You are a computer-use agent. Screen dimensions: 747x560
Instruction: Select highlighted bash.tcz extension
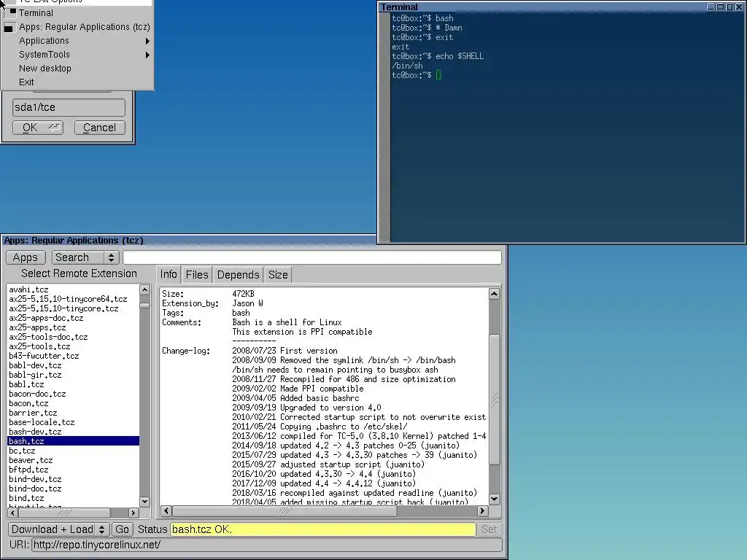pyautogui.click(x=73, y=441)
